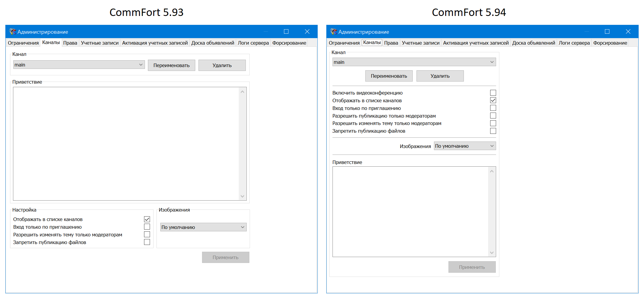The width and height of the screenshot is (644, 299).
Task: Check Разрешить публикацию только модераторам in 5.94
Action: [x=493, y=116]
